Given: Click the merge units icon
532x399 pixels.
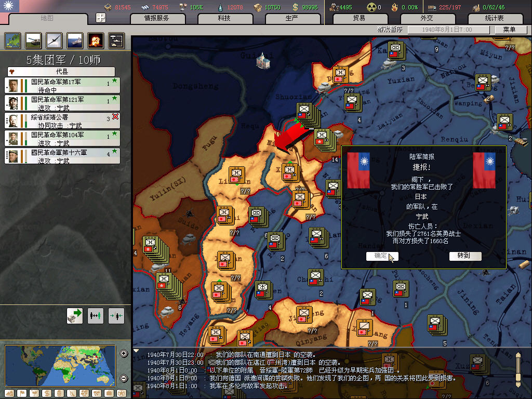Looking at the screenshot, I should [x=116, y=315].
